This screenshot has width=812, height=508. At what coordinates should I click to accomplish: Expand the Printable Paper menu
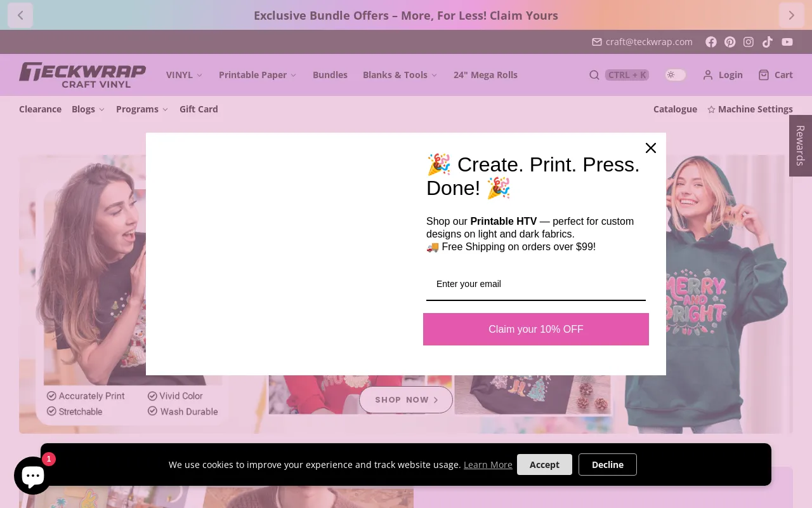[258, 75]
